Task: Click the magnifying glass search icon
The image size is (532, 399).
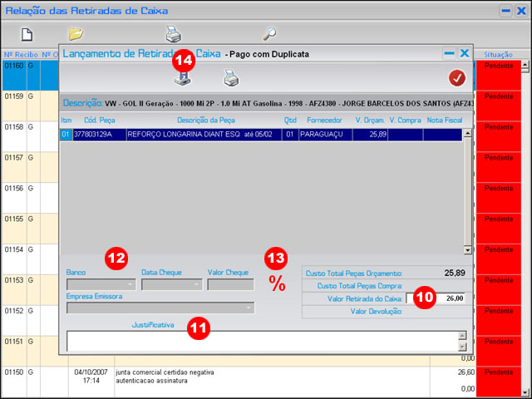Action: pos(269,34)
